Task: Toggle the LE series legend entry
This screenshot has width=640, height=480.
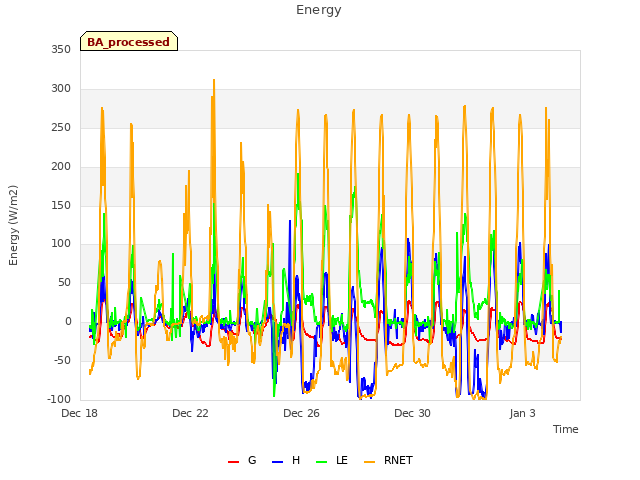Action: pyautogui.click(x=332, y=460)
